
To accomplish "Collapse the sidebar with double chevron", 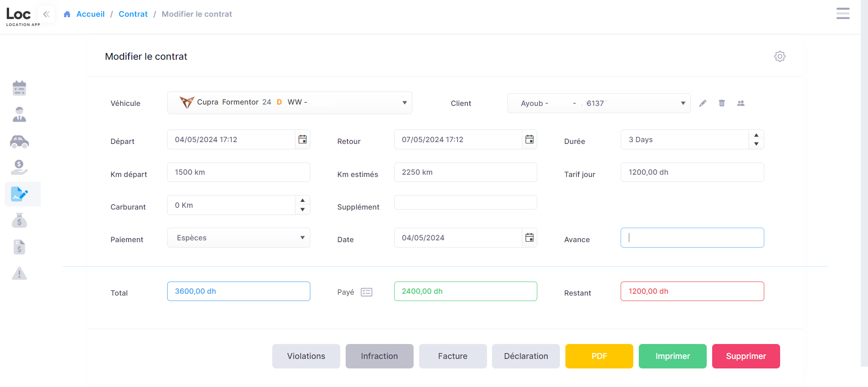I will 46,14.
